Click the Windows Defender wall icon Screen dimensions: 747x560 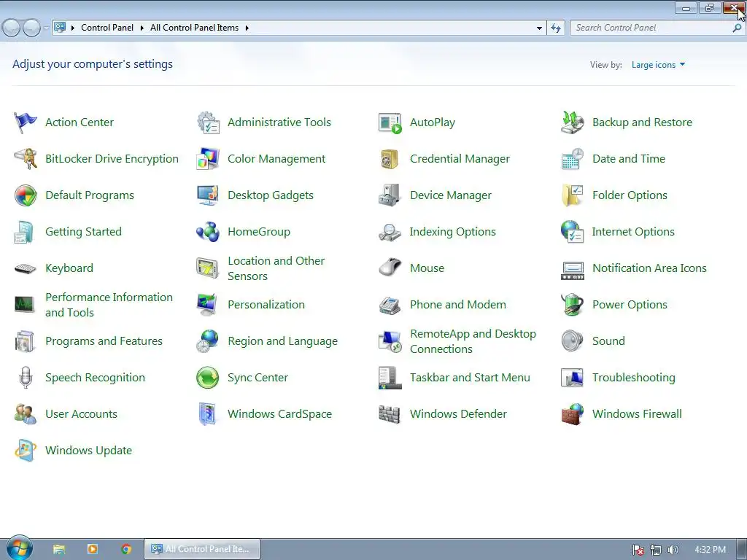390,414
